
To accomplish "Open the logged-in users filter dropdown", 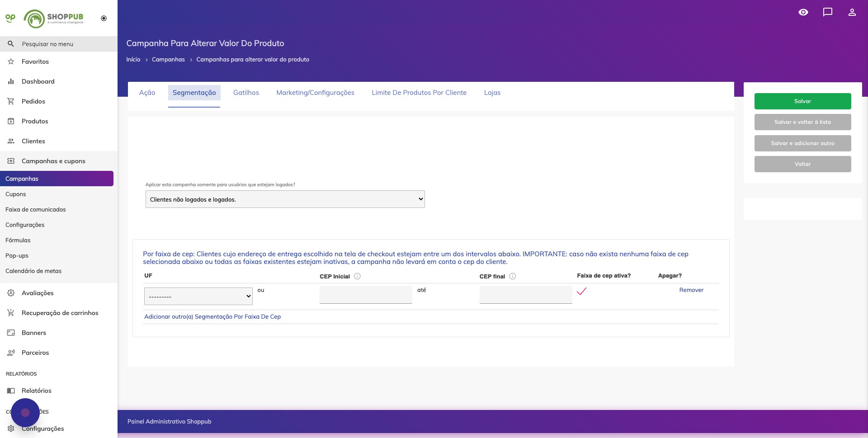I will point(285,199).
